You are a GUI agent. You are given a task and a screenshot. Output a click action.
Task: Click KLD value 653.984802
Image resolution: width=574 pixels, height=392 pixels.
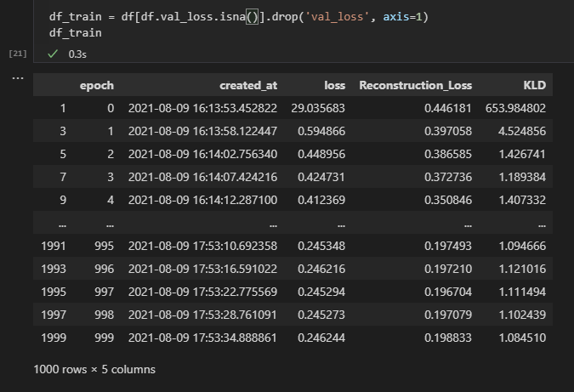click(x=515, y=108)
